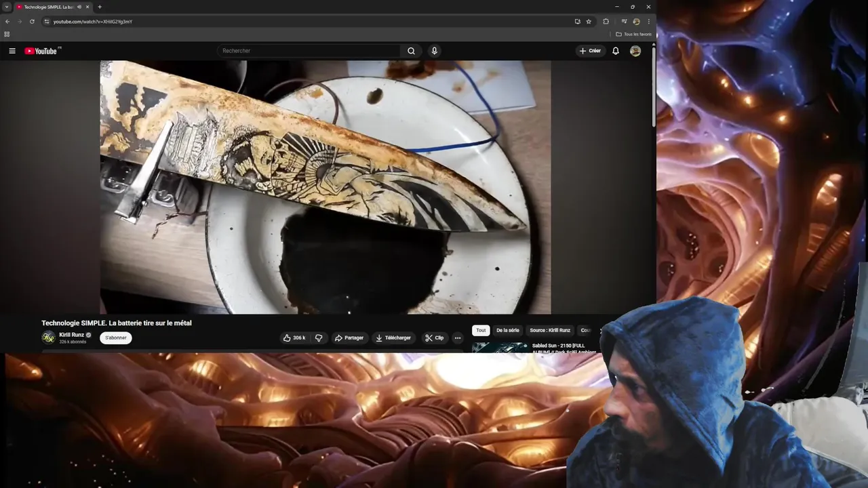Image resolution: width=868 pixels, height=488 pixels.
Task: Go back with the browser back arrow
Action: 7,22
